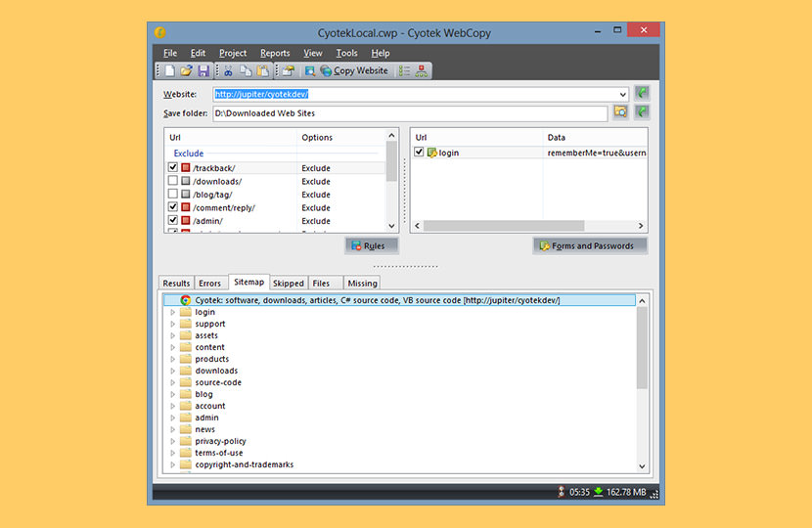This screenshot has height=528, width=812.
Task: Open the Project menu
Action: pos(233,53)
